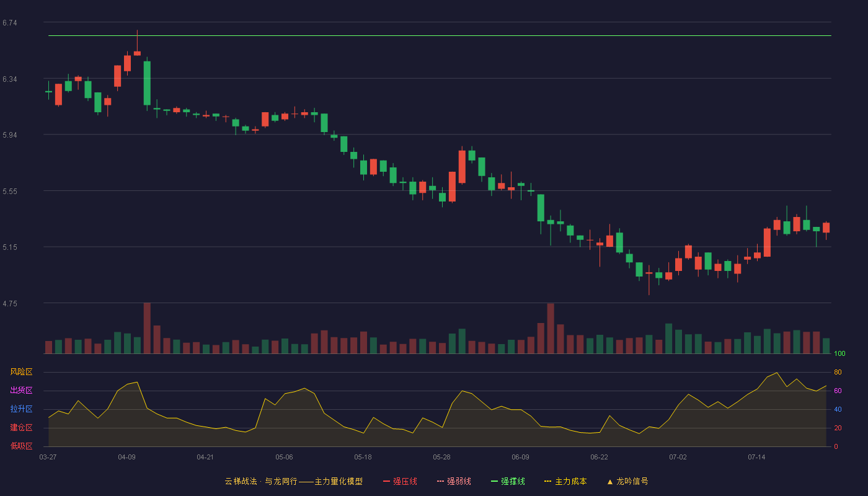Image resolution: width=868 pixels, height=496 pixels.
Task: Click the 拉升区 zone label
Action: (22, 409)
